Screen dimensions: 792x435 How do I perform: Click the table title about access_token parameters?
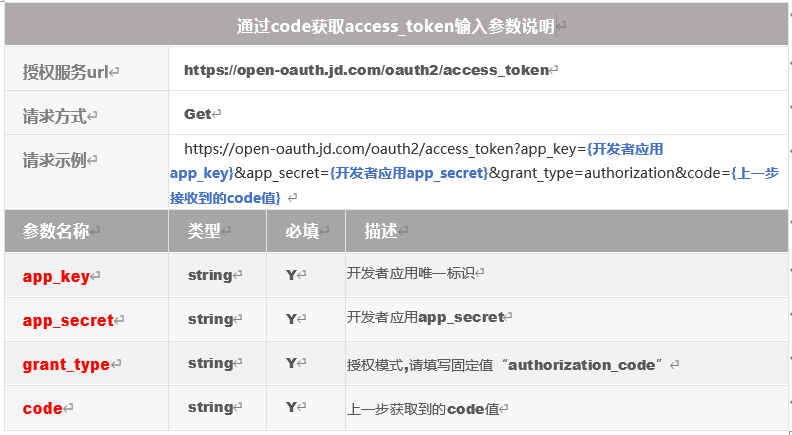[395, 27]
